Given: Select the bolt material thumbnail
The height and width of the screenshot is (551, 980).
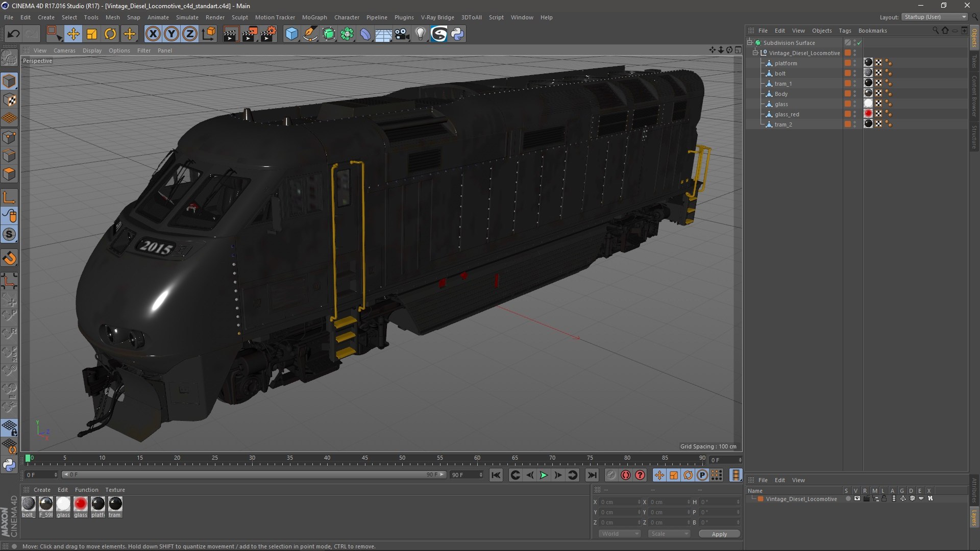Looking at the screenshot, I should click(x=29, y=504).
